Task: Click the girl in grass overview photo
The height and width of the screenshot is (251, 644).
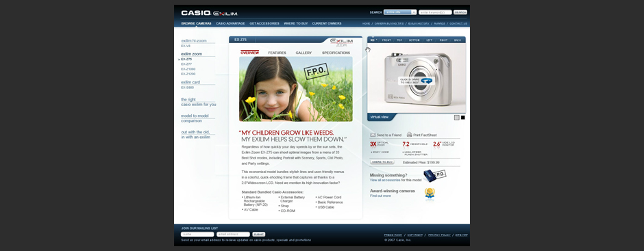Action: click(x=296, y=89)
